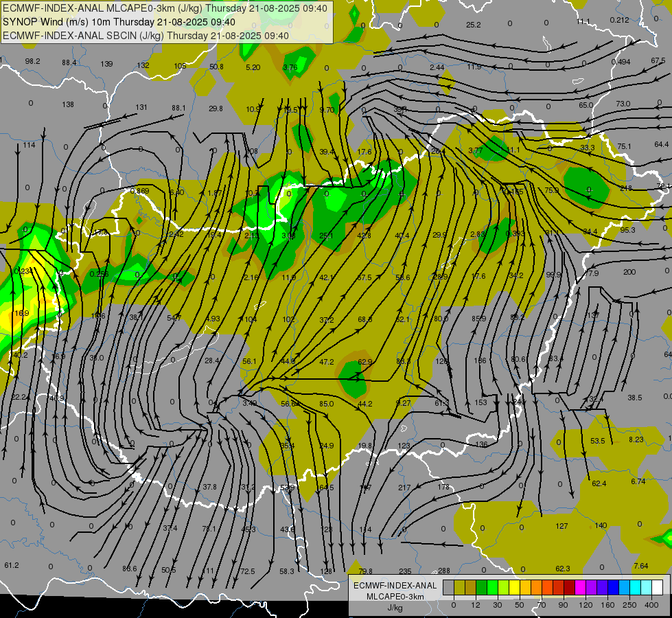The image size is (672, 618).
Task: Click legend scale value 120
Action: click(x=586, y=605)
